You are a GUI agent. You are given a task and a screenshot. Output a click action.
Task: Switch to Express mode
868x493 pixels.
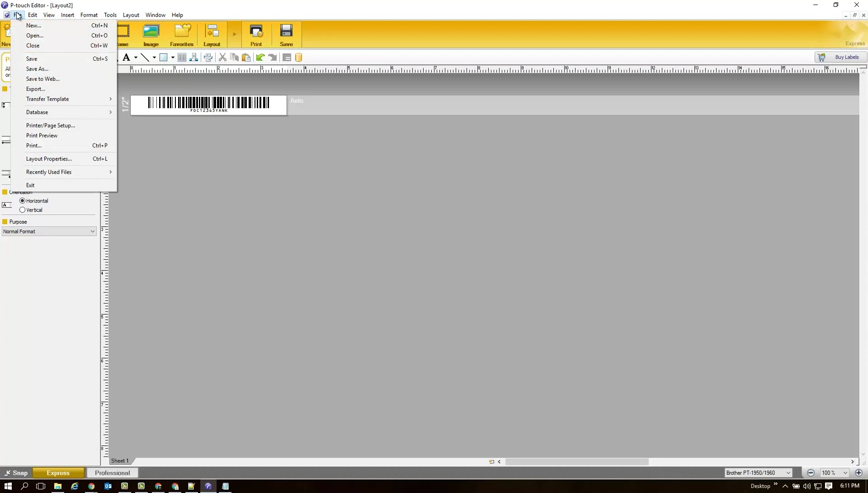pyautogui.click(x=58, y=473)
